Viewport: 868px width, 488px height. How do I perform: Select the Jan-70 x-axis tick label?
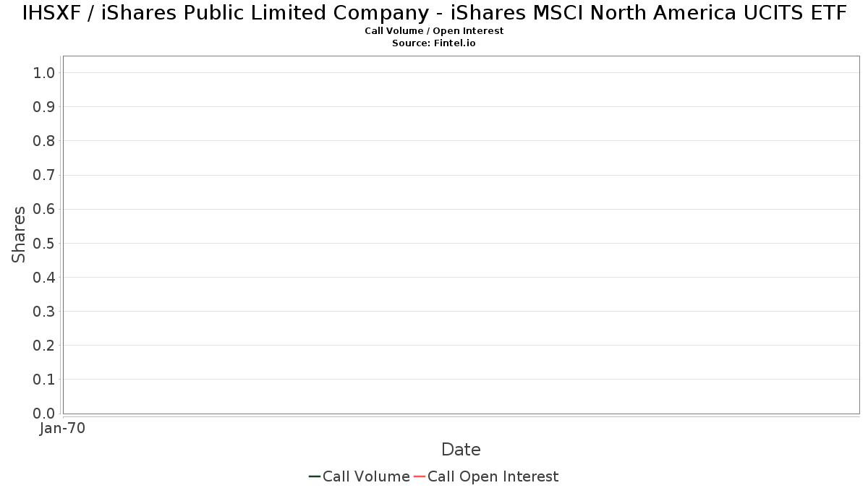(63, 429)
